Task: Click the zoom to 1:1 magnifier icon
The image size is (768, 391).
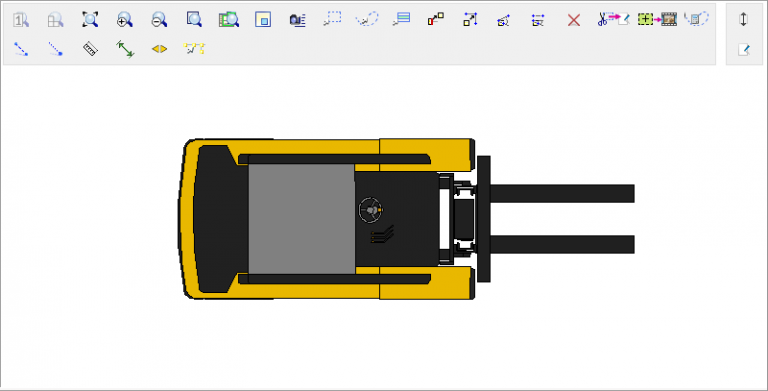Action: 21,20
